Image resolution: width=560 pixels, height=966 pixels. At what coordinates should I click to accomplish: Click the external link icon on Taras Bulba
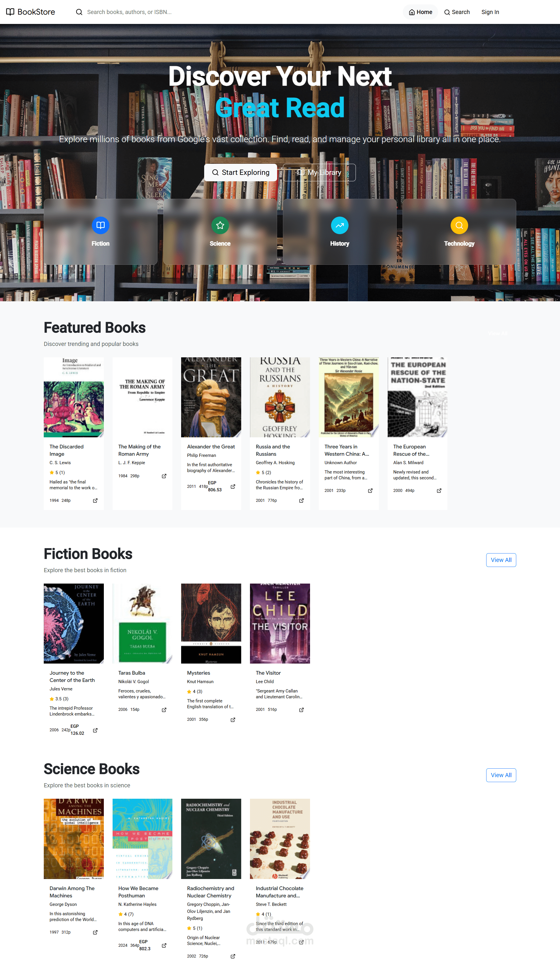[x=164, y=710]
